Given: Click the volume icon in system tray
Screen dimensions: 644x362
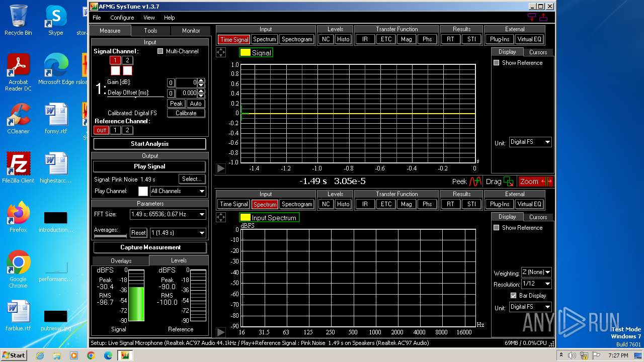Looking at the screenshot, I should (572, 355).
